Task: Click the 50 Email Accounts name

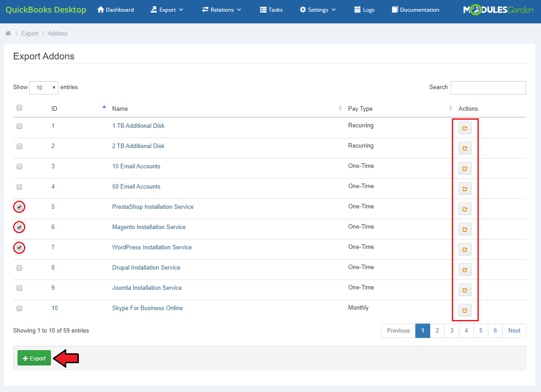Action: (136, 186)
